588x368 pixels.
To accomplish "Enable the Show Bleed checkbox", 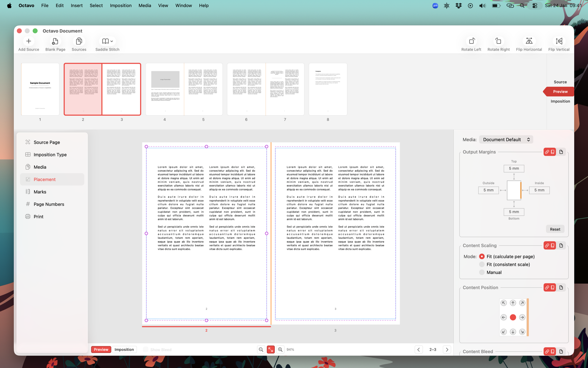I will (x=146, y=350).
